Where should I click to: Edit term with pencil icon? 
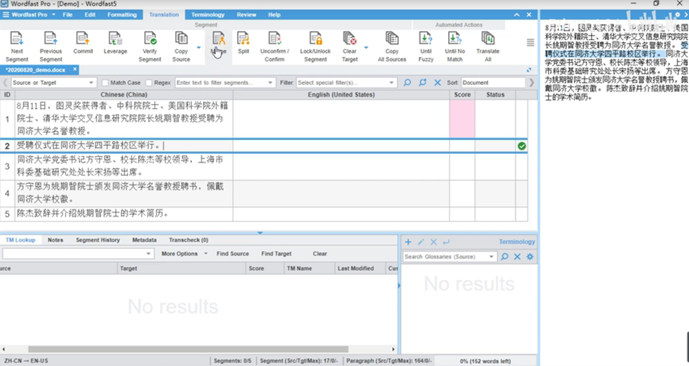click(x=421, y=242)
